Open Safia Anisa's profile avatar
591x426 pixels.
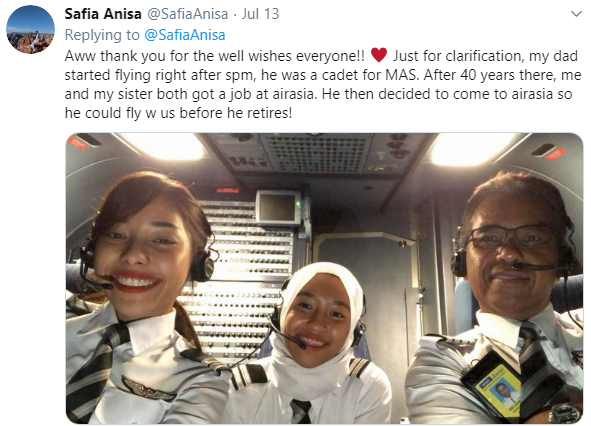(x=30, y=29)
